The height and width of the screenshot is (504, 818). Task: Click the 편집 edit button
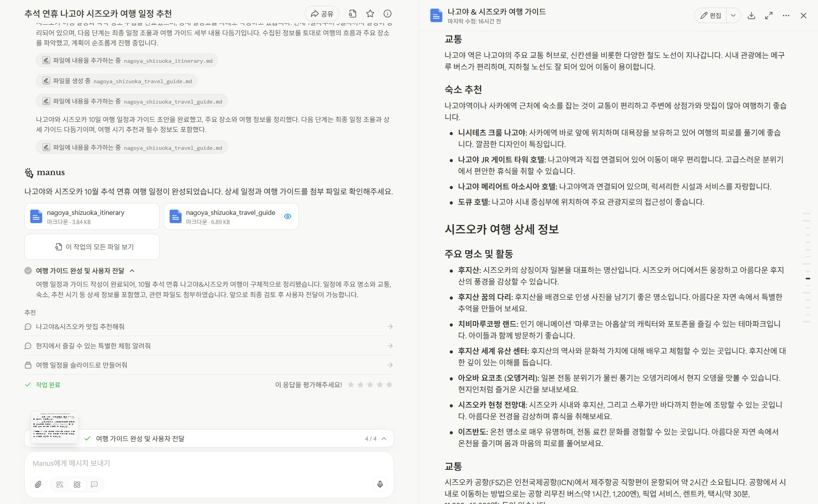[711, 16]
